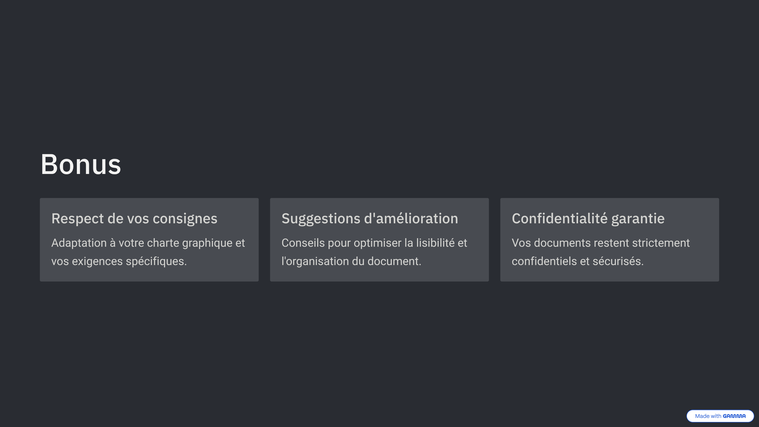Open the "Made with Gamma" badge
This screenshot has width=759, height=427.
pyautogui.click(x=720, y=416)
